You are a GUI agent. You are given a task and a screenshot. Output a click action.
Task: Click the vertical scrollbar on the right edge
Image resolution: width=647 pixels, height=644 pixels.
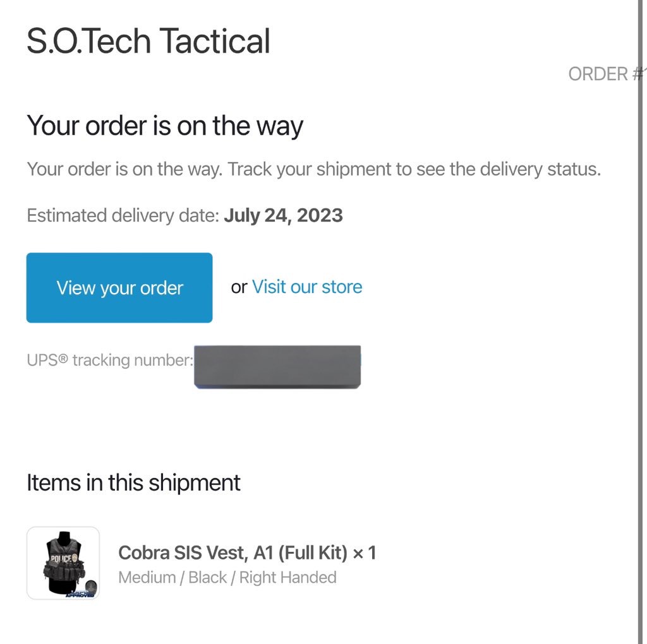click(641, 322)
